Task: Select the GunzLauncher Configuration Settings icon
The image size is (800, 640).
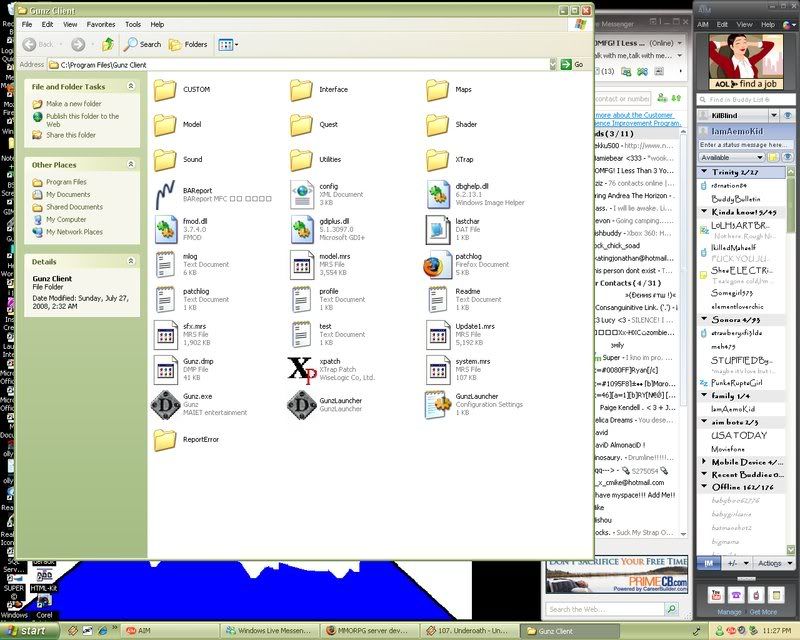Action: (438, 405)
